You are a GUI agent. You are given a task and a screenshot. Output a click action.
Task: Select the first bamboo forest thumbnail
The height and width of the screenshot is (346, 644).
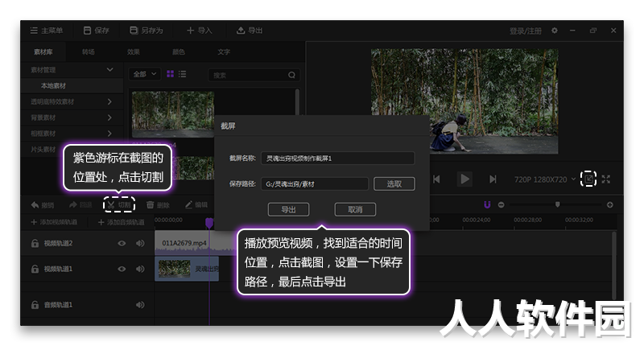click(x=173, y=114)
